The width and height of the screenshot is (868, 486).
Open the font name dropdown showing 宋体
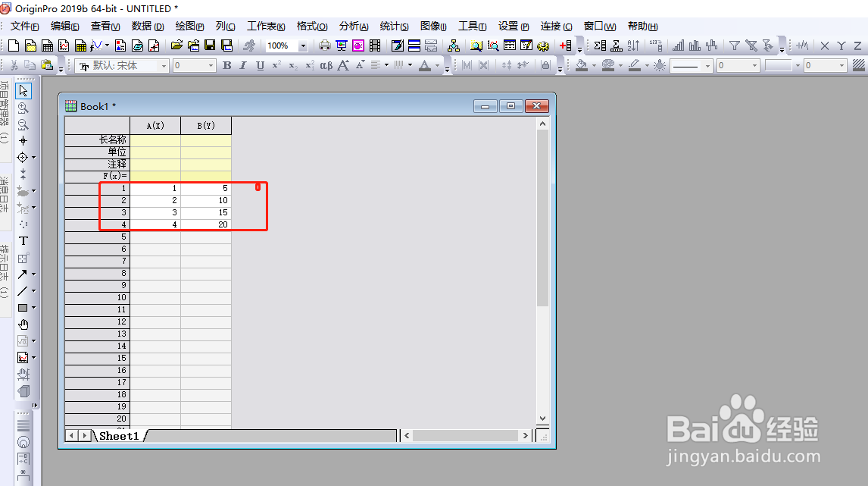pyautogui.click(x=164, y=65)
